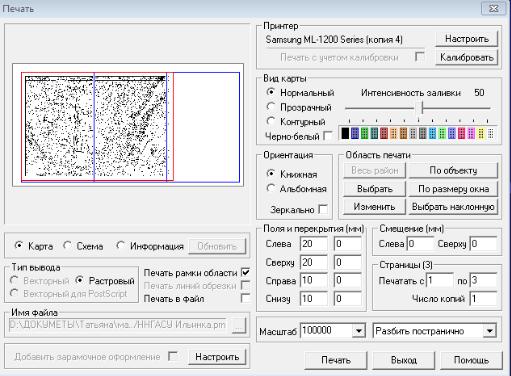Click the Справа margin field showing 10
The width and height of the screenshot is (511, 376).
tap(313, 280)
